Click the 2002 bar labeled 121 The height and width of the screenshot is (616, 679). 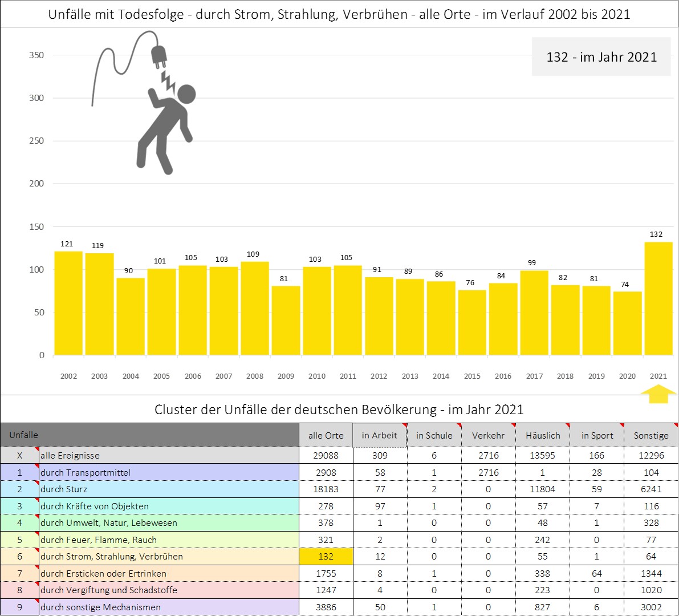pyautogui.click(x=68, y=303)
